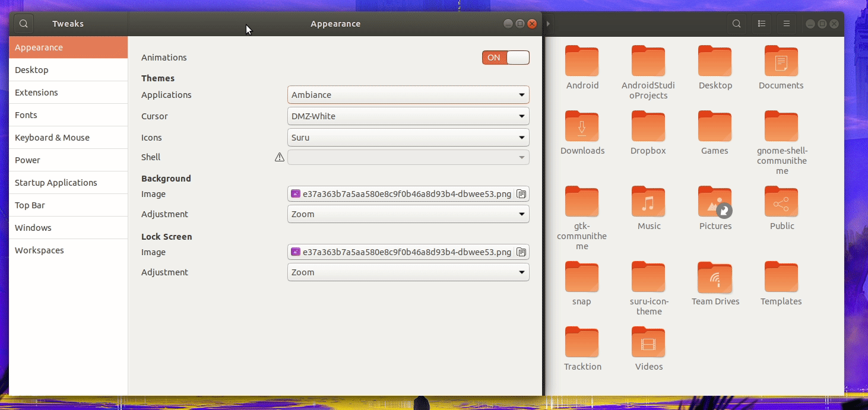Open the snap folder icon

pyautogui.click(x=582, y=276)
